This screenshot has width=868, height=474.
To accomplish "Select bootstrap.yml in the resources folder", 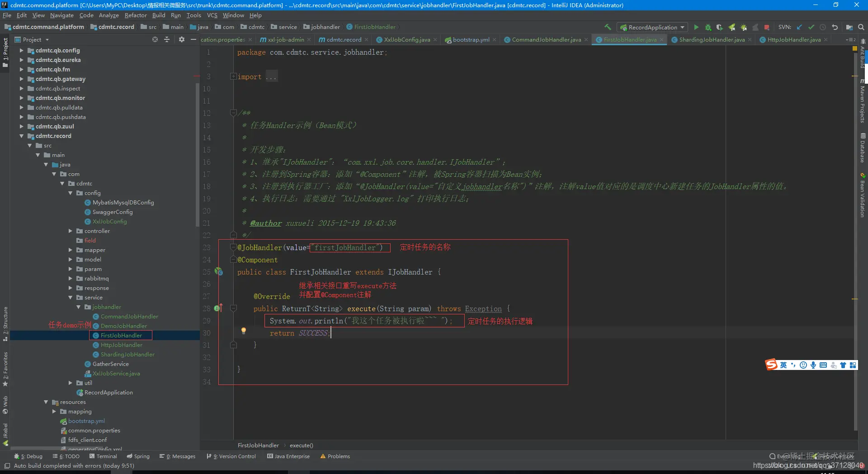I will pyautogui.click(x=86, y=421).
